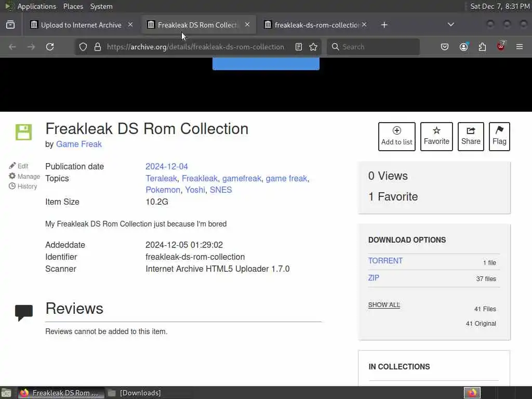View site security padlock details
This screenshot has width=532, height=399.
(x=98, y=47)
